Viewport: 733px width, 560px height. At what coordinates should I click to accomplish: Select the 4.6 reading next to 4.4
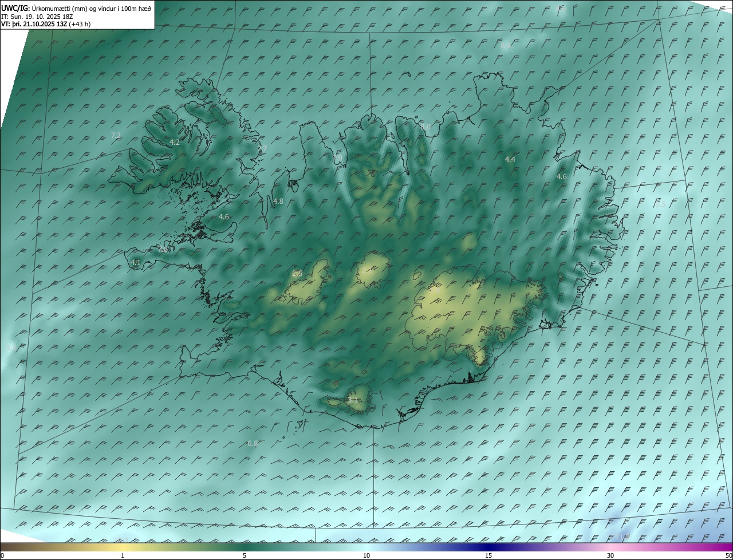(x=562, y=177)
